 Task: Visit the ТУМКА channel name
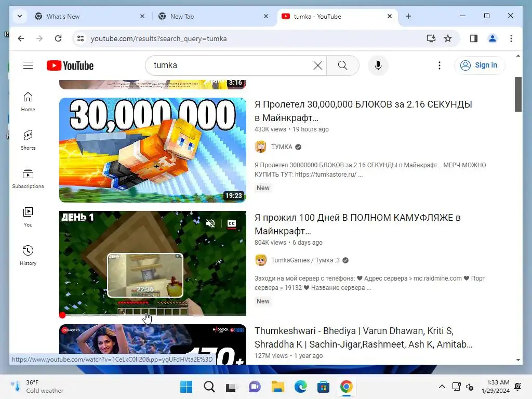point(282,147)
